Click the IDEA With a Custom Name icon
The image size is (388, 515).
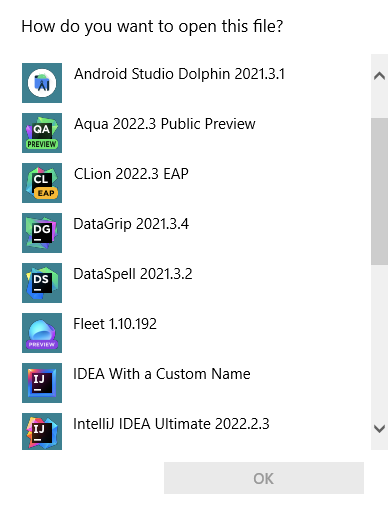tap(42, 383)
